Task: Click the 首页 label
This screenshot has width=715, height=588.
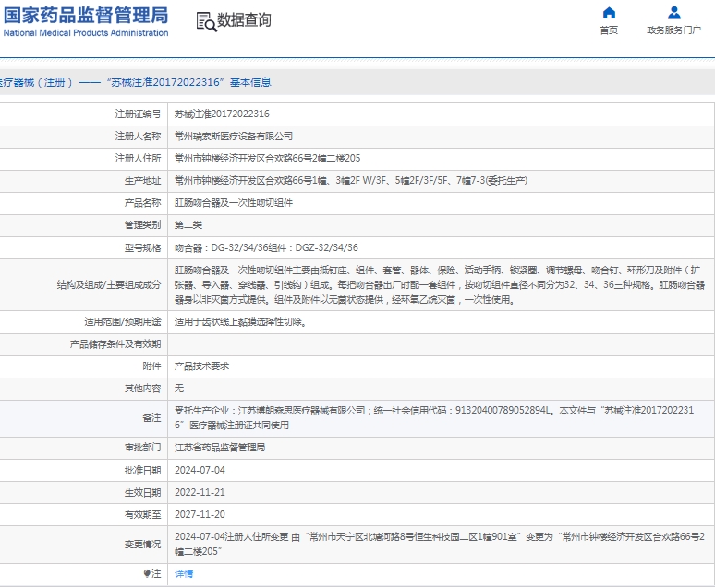Action: (609, 30)
